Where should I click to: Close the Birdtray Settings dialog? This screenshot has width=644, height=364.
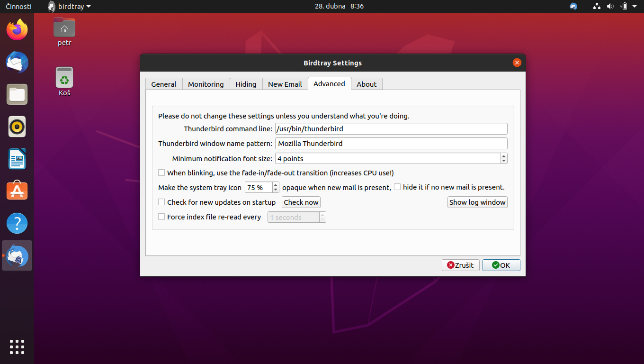click(x=517, y=63)
